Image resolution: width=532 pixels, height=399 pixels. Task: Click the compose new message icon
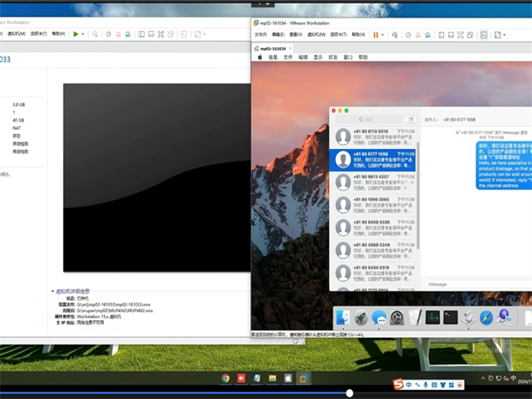(411, 119)
